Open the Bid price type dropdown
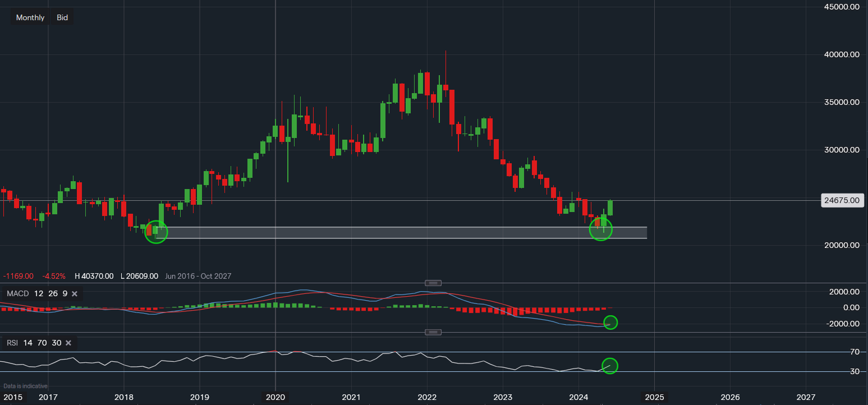 coord(62,17)
